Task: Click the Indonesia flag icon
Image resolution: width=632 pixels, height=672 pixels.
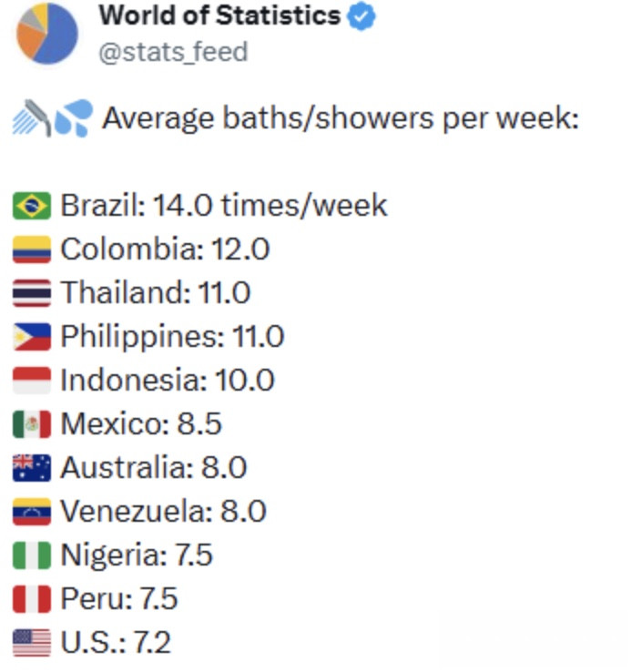Action: click(32, 381)
